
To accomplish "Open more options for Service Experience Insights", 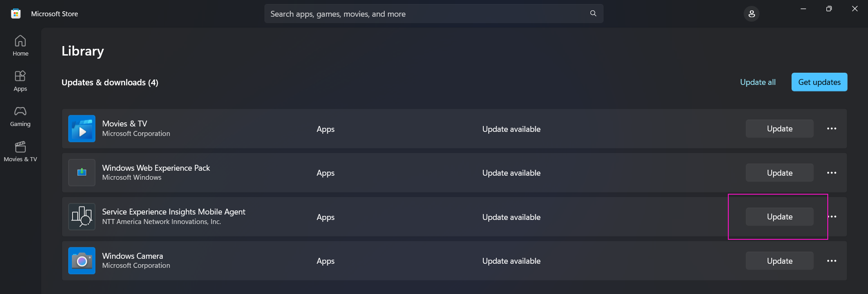I will pos(831,217).
